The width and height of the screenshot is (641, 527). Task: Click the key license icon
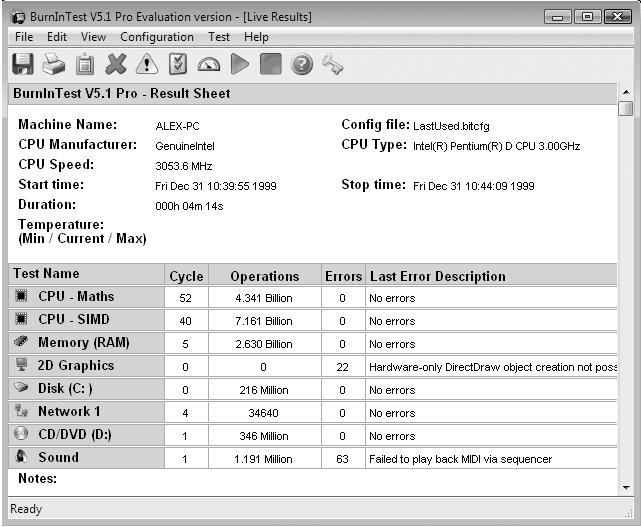(332, 65)
